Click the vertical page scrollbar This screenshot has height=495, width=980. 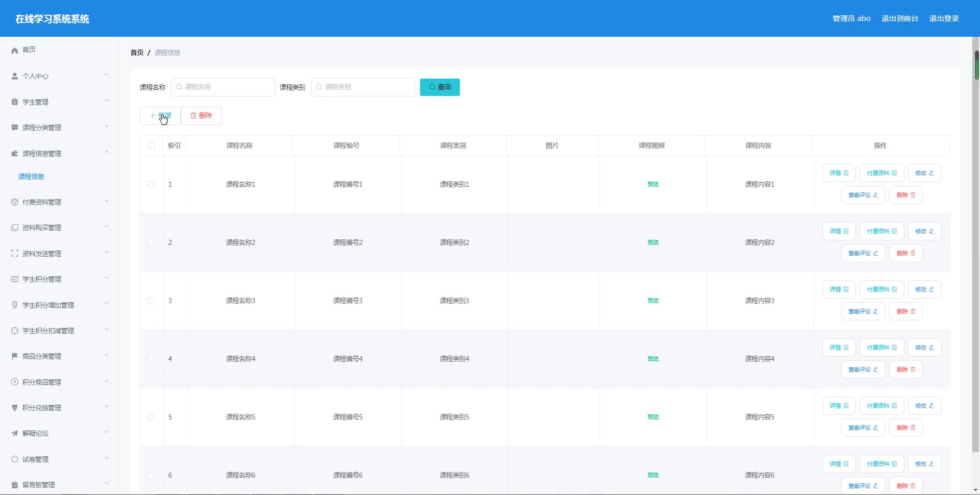tap(976, 255)
